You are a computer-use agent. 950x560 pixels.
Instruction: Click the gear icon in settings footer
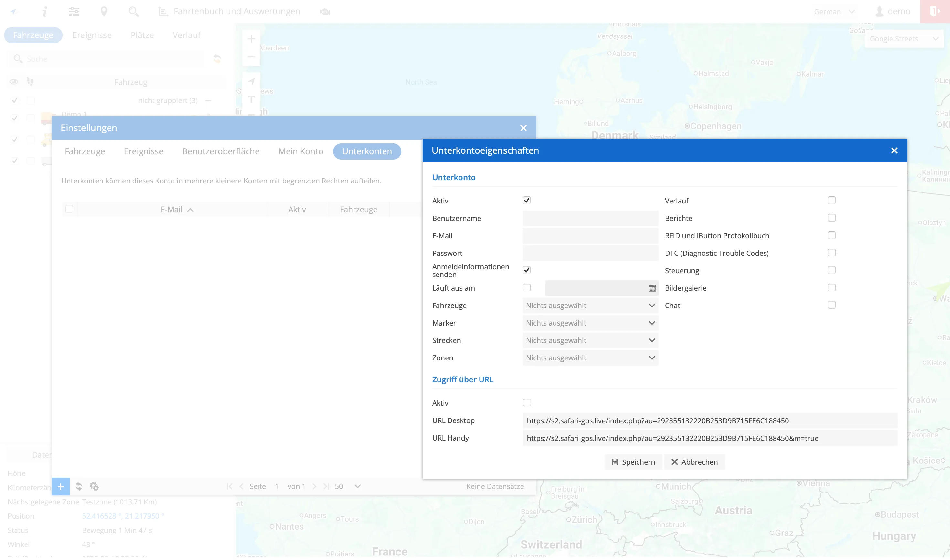(94, 486)
